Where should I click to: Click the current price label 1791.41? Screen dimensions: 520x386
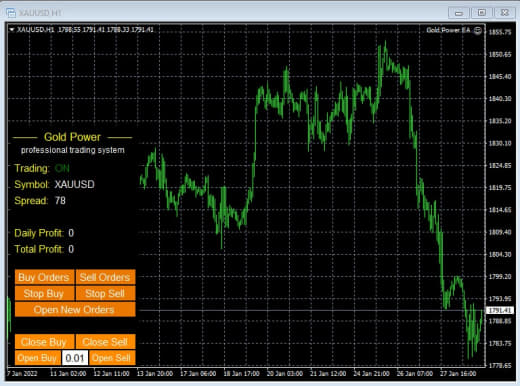point(500,310)
